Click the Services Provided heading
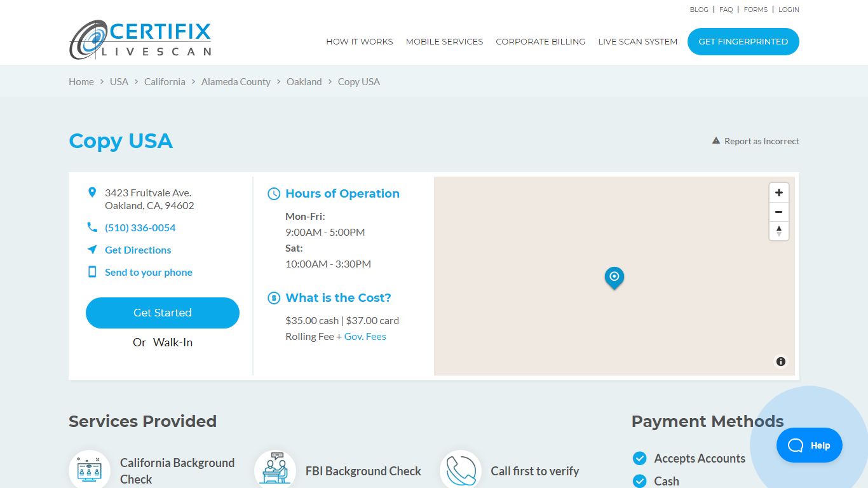Viewport: 868px width, 488px height. tap(143, 421)
